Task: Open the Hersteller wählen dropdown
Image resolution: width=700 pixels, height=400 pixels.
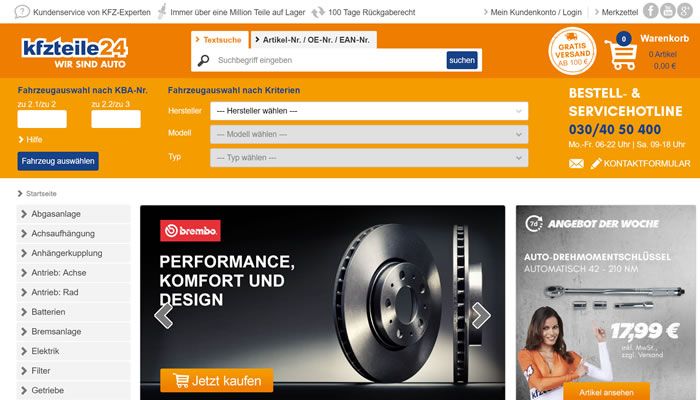Action: click(369, 111)
